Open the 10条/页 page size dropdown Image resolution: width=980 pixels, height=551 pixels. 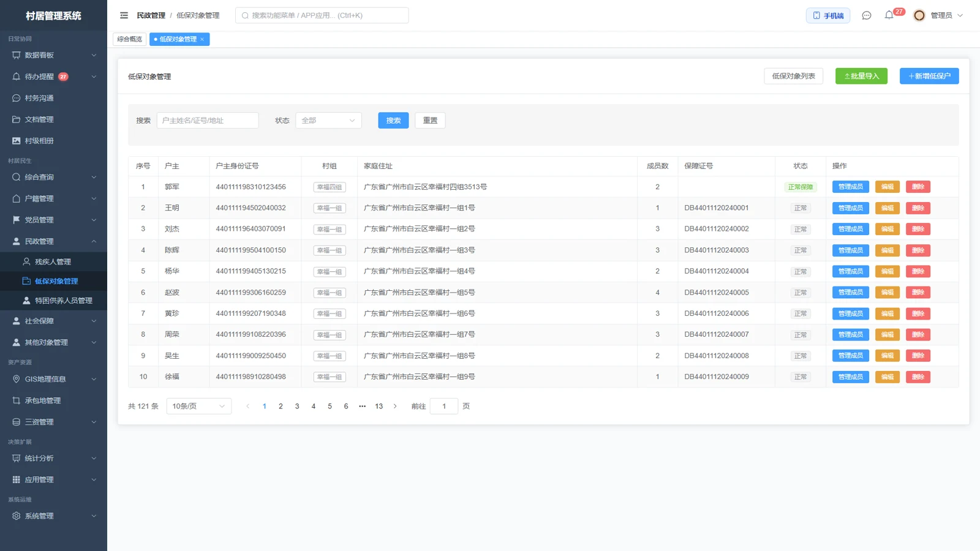pos(199,406)
